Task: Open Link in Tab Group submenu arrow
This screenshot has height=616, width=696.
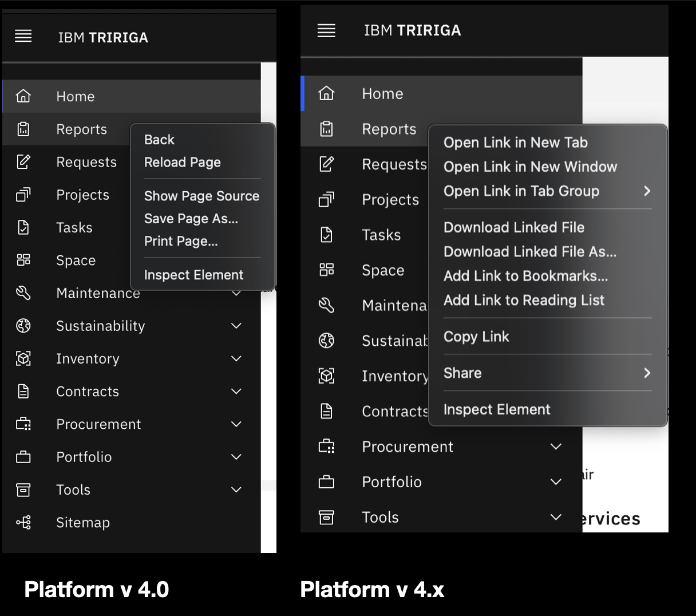Action: coord(647,191)
